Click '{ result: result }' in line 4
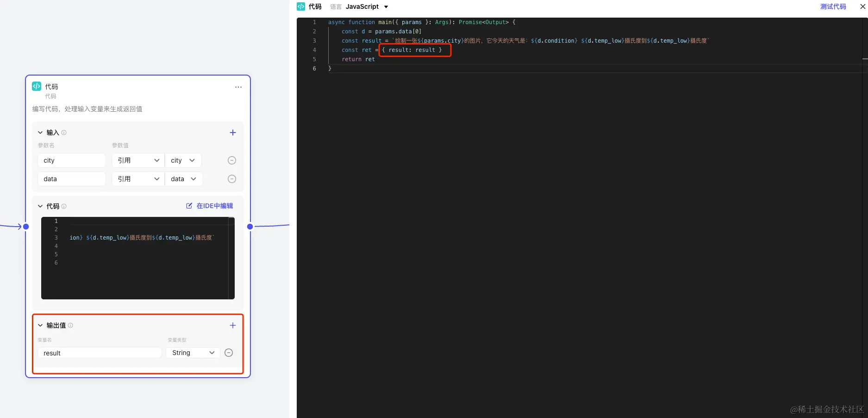The height and width of the screenshot is (418, 868). (412, 50)
